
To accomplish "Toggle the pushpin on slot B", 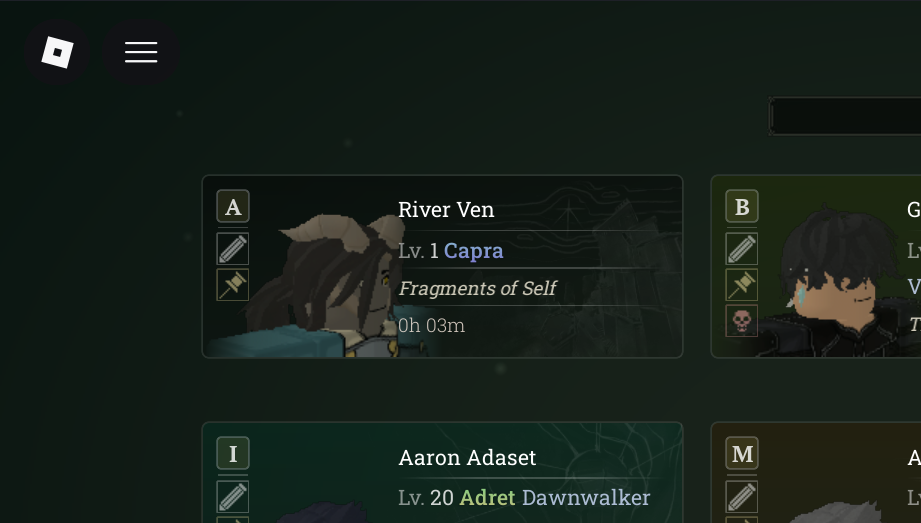I will pos(742,285).
